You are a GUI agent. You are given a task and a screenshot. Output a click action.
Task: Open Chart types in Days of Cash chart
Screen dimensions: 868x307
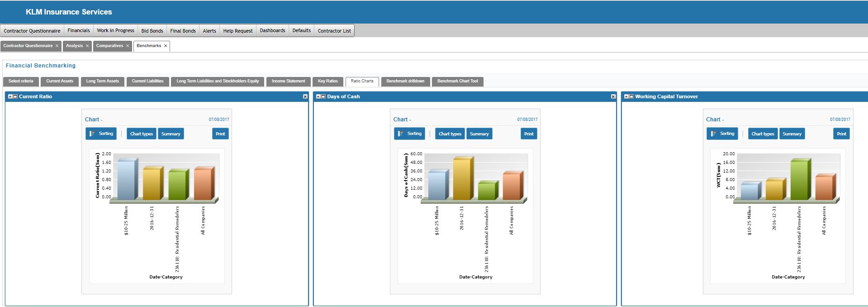coord(450,134)
